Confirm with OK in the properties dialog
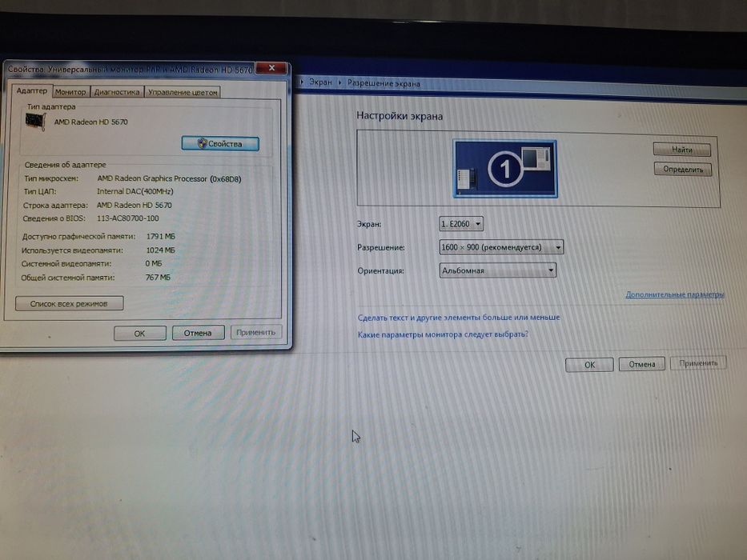This screenshot has height=560, width=747. [139, 333]
